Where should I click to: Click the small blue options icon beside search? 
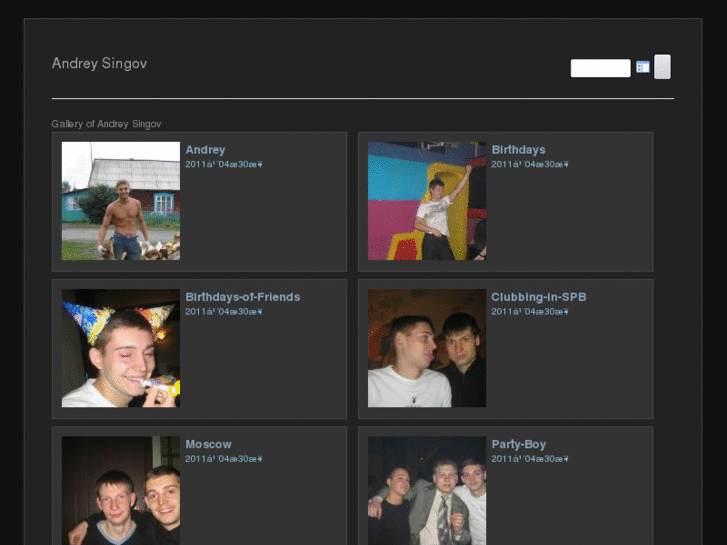tap(642, 67)
